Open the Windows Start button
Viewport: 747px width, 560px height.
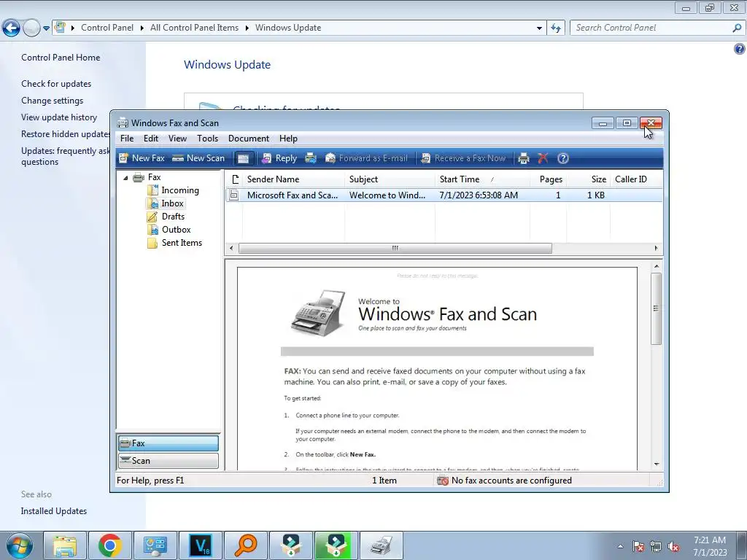pos(18,545)
